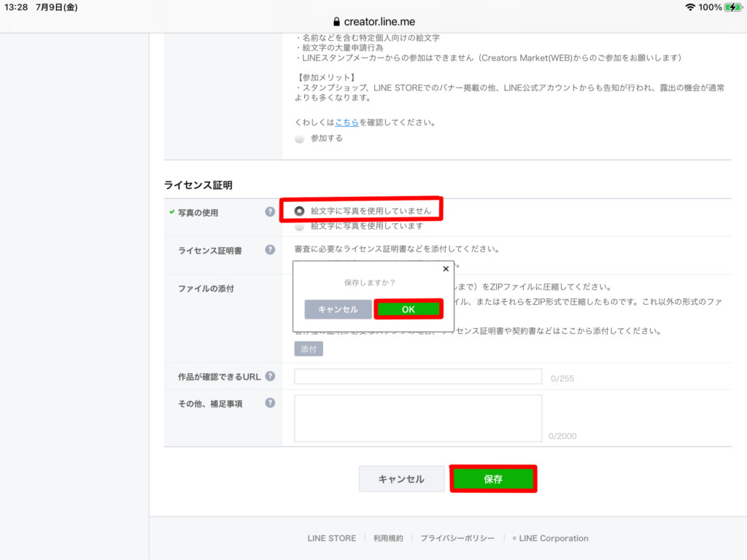The image size is (747, 560).
Task: Click the help icon next to その他、補足事項
Action: click(x=270, y=403)
